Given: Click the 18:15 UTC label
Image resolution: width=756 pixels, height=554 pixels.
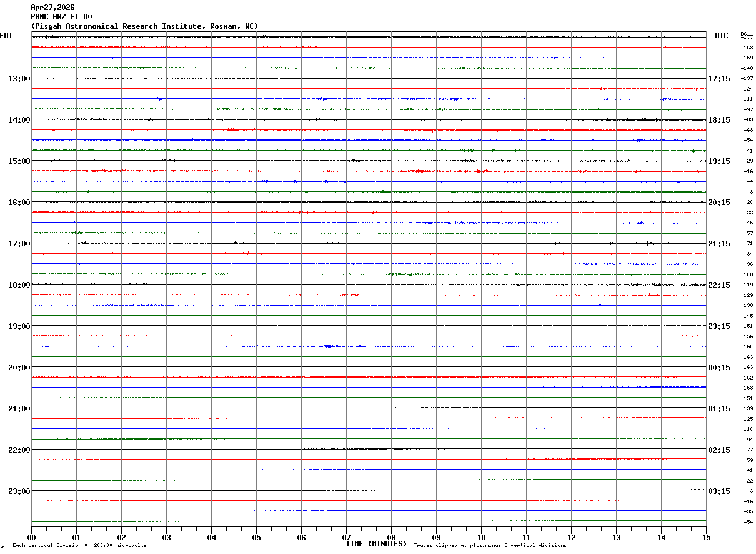Looking at the screenshot, I should pyautogui.click(x=719, y=120).
